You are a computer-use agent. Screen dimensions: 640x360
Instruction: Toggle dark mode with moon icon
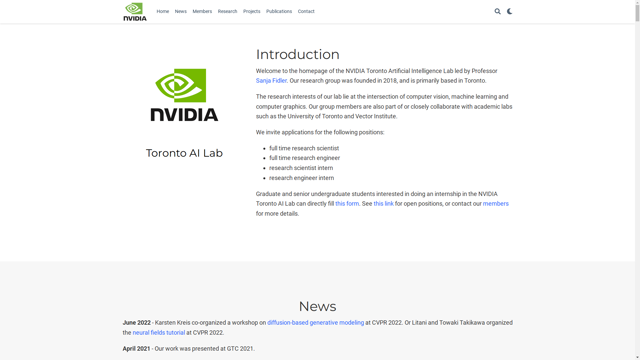(x=509, y=11)
